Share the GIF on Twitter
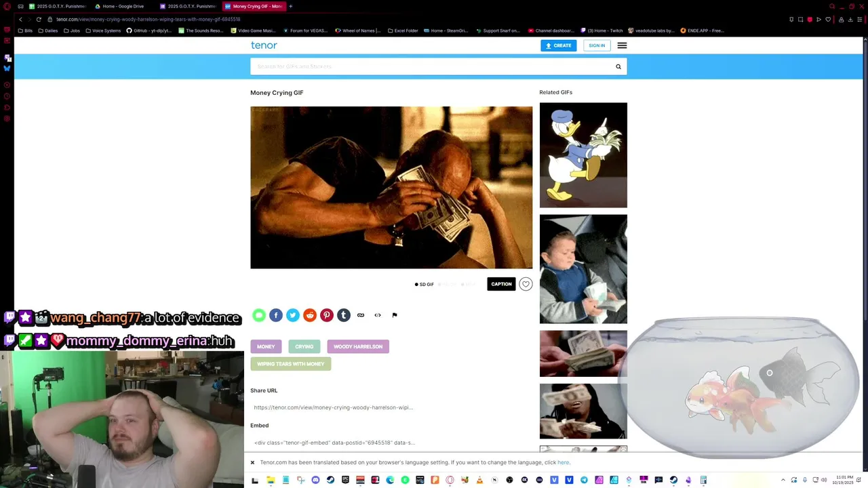Image resolution: width=868 pixels, height=488 pixels. pos(293,315)
